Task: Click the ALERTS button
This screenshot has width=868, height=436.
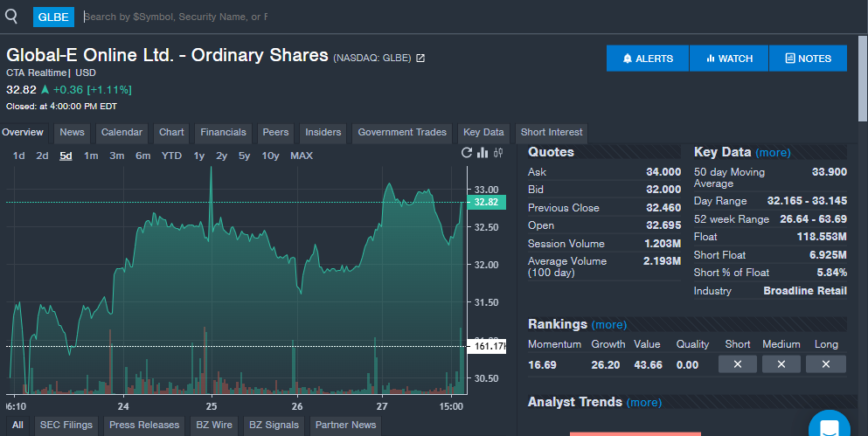Action: tap(648, 58)
